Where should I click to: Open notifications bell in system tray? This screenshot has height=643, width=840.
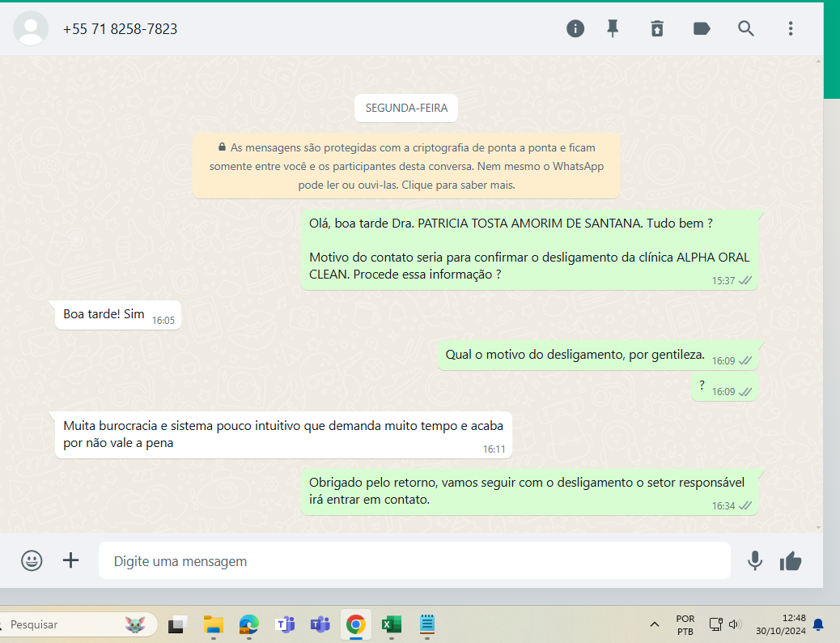[x=818, y=624]
